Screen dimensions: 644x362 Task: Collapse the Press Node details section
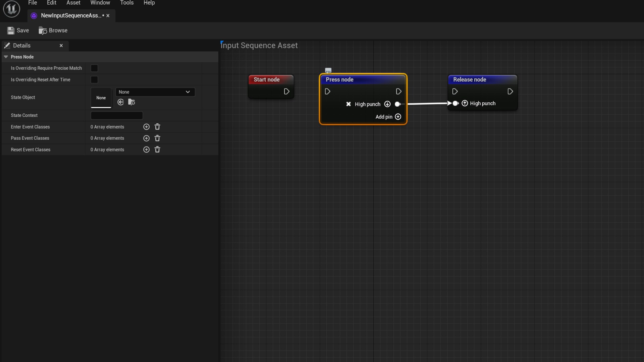pyautogui.click(x=6, y=57)
